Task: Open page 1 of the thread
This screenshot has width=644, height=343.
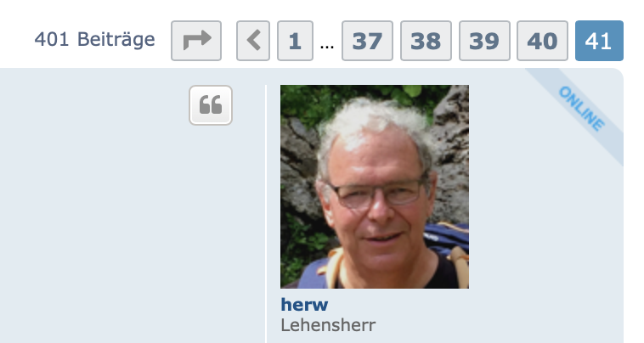Action: pos(295,41)
